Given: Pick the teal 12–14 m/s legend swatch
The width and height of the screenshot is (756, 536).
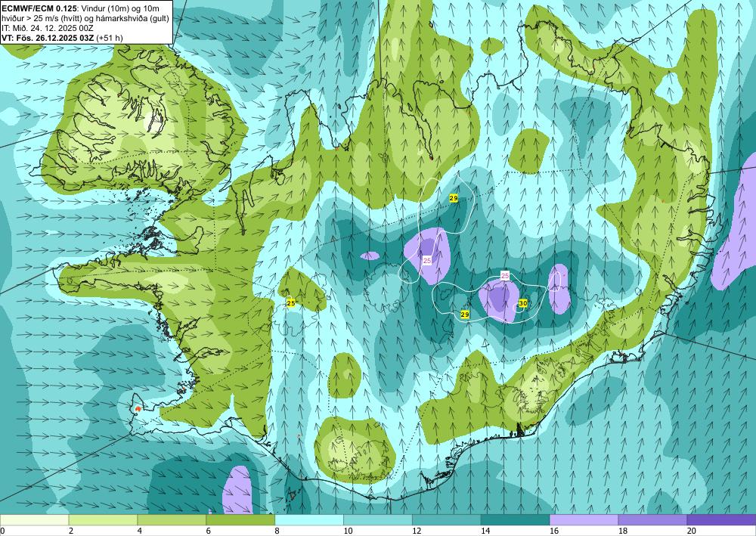Looking at the screenshot, I should click(447, 519).
